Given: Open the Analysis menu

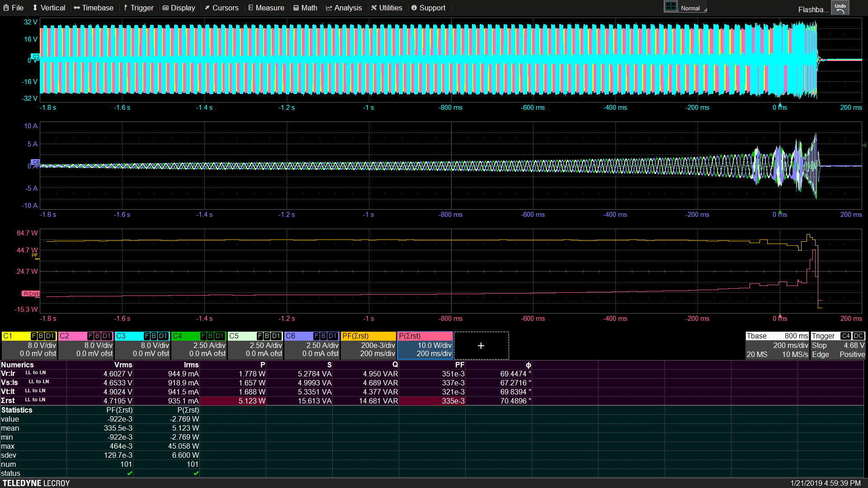Looking at the screenshot, I should (x=344, y=8).
